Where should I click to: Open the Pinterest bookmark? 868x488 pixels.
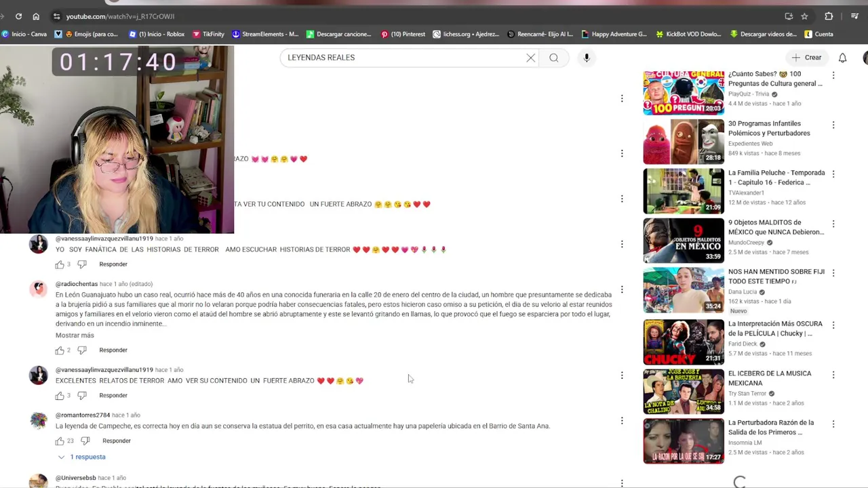tap(403, 34)
